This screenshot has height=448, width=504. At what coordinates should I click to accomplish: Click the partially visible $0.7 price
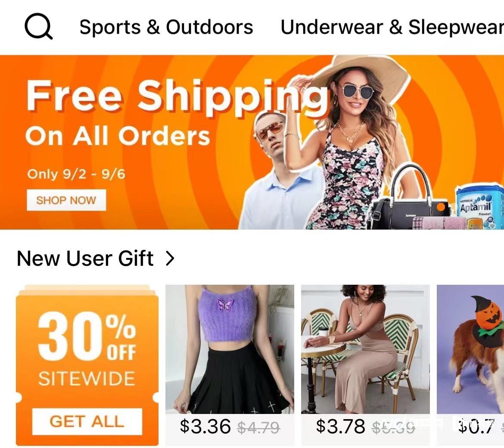(476, 426)
